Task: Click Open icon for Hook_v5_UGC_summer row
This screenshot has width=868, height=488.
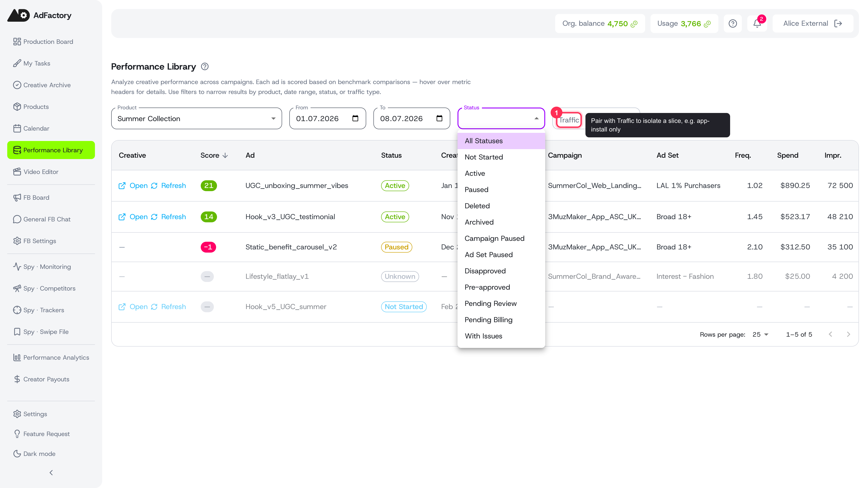Action: [x=122, y=307]
